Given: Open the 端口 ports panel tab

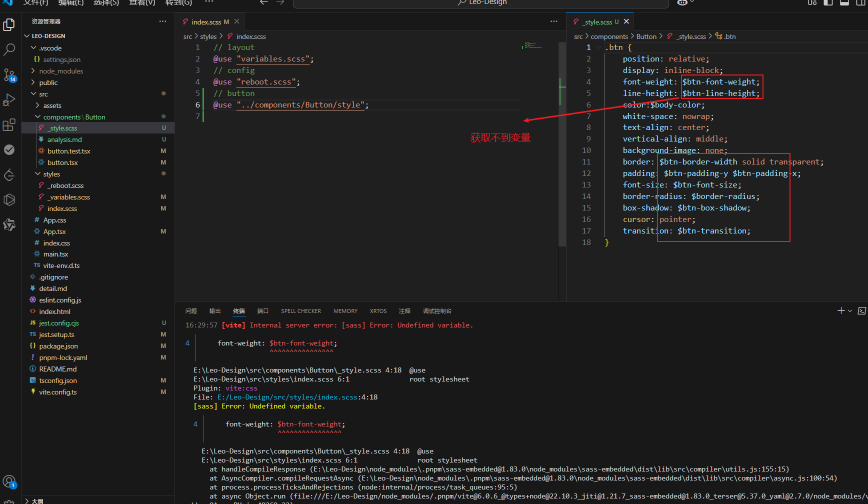Looking at the screenshot, I should click(x=263, y=311).
